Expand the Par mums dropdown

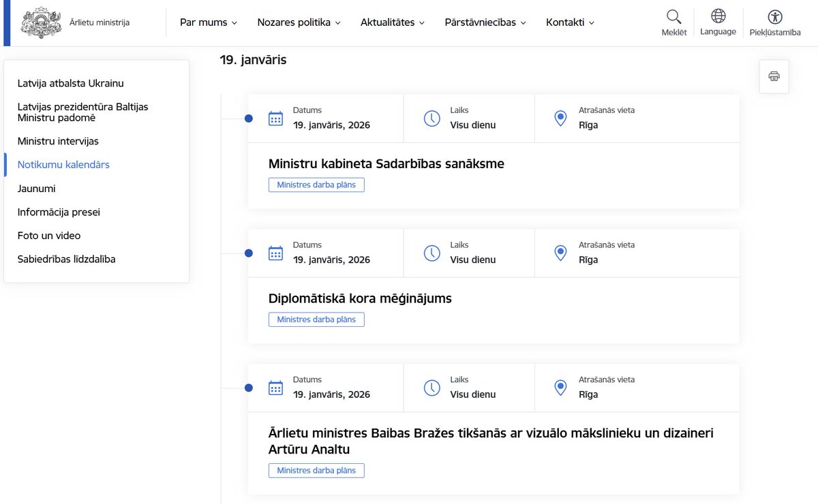tap(208, 22)
